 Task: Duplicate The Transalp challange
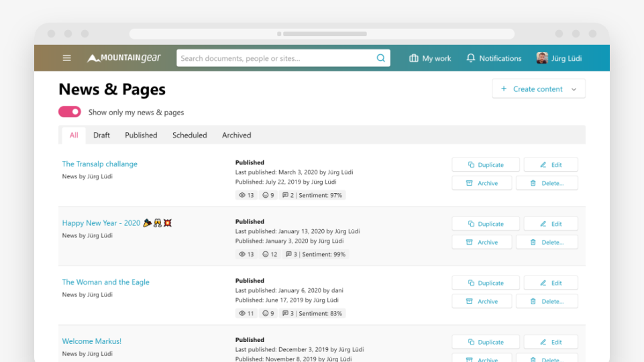[x=486, y=165]
